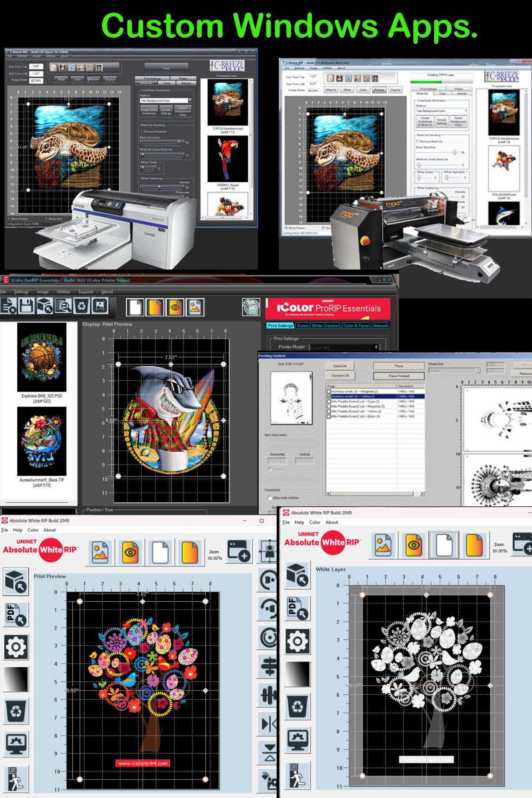
Task: Uncheck the highlighted Huntress-small Yellow row checkbox
Action: coord(329,396)
